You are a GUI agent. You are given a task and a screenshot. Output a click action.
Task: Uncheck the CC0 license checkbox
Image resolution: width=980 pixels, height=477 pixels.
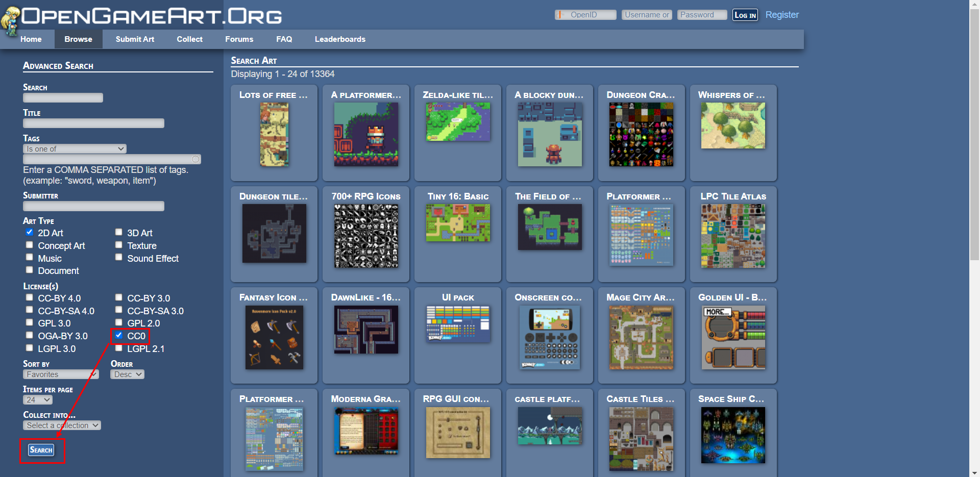[x=119, y=335]
